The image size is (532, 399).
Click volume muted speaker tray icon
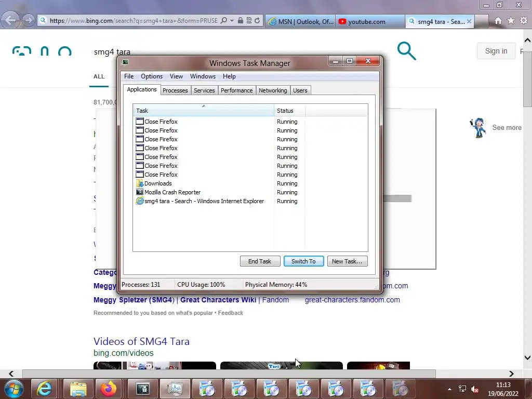(x=475, y=389)
